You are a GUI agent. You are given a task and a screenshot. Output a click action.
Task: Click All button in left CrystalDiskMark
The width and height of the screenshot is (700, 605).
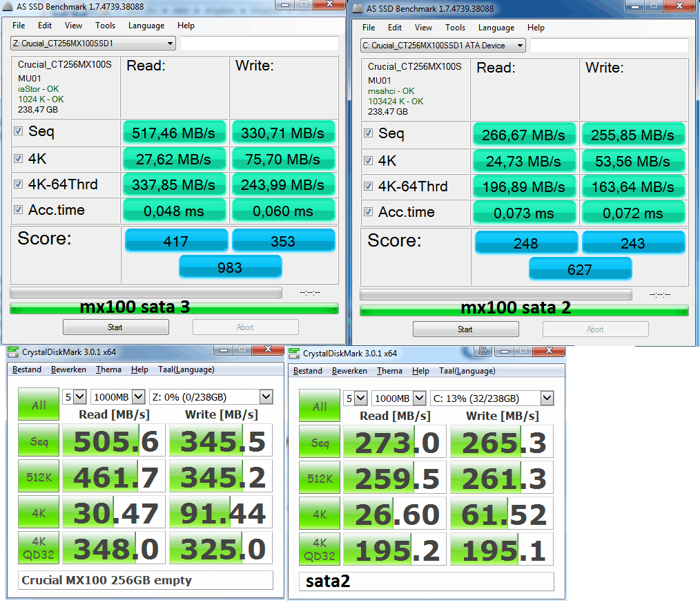point(39,404)
